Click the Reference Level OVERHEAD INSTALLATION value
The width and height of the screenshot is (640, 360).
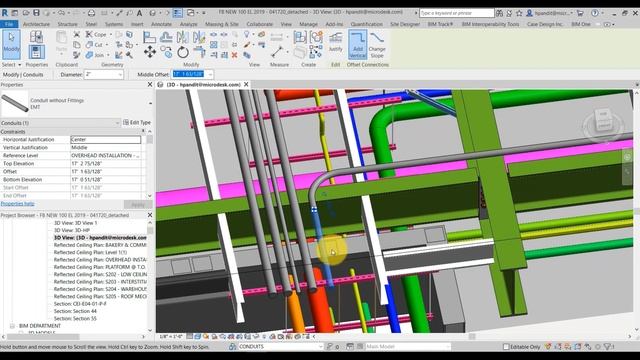106,156
